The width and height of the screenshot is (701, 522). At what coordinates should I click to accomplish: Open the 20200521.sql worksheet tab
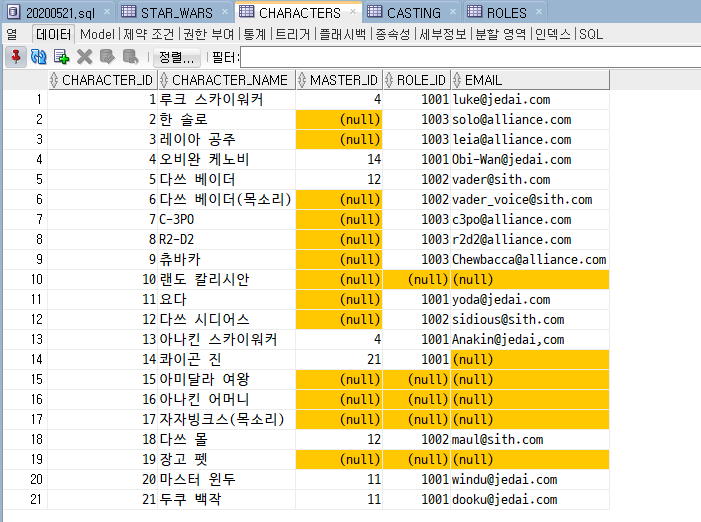pos(60,13)
